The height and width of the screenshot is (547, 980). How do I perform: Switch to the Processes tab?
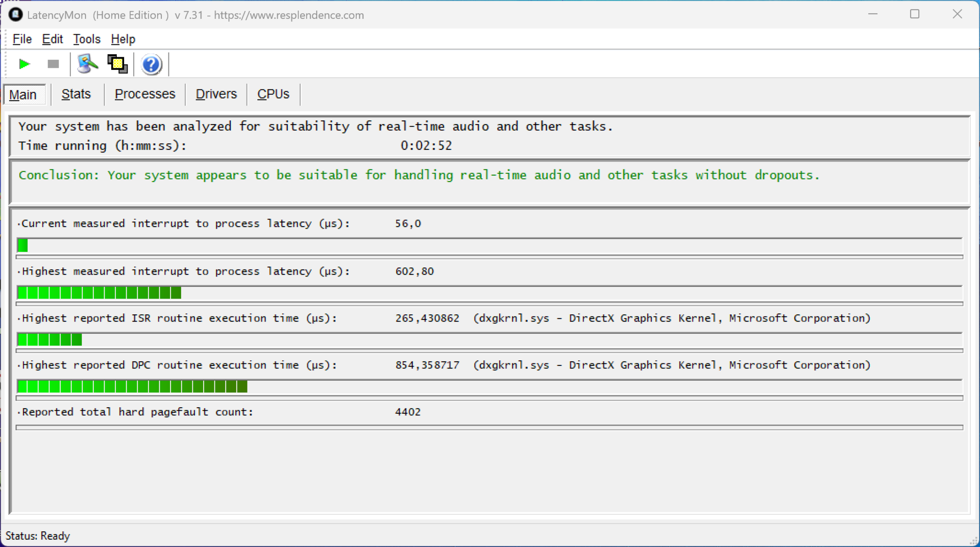[144, 94]
